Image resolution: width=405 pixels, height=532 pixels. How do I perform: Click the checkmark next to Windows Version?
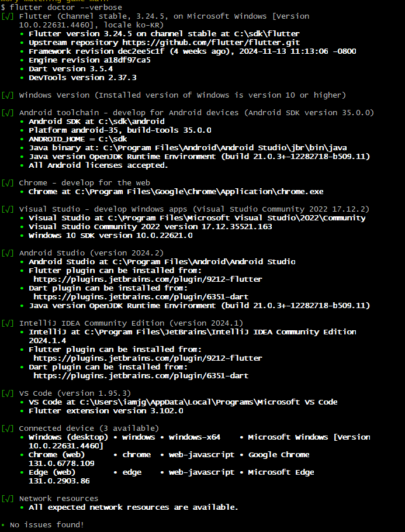tap(8, 95)
